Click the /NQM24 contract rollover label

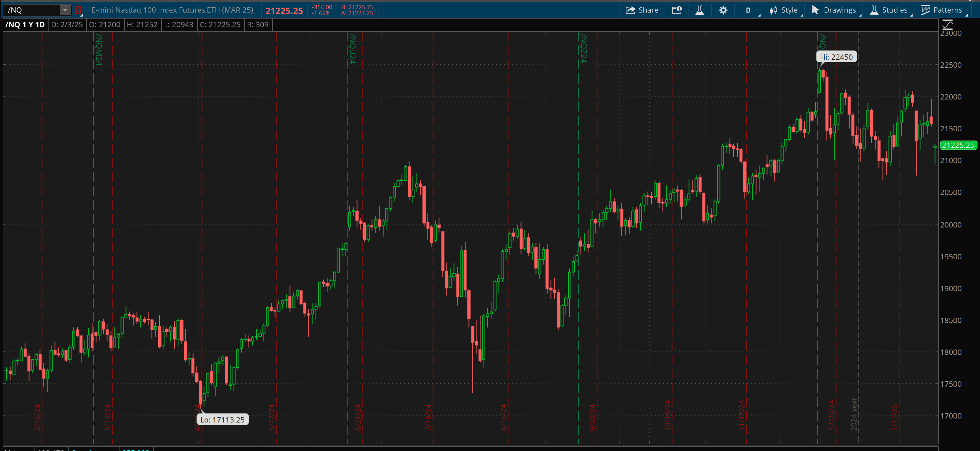99,49
